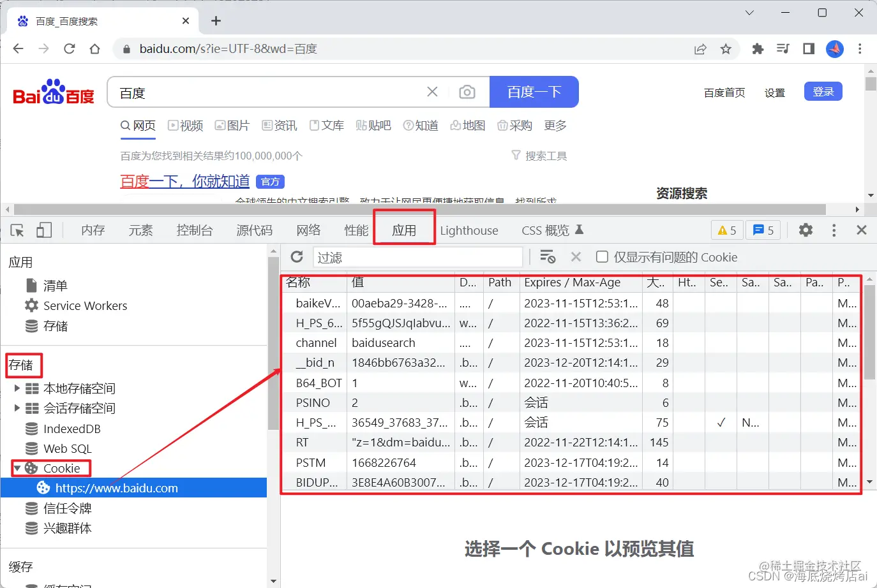Click the 登录 button
877x588 pixels.
823,91
